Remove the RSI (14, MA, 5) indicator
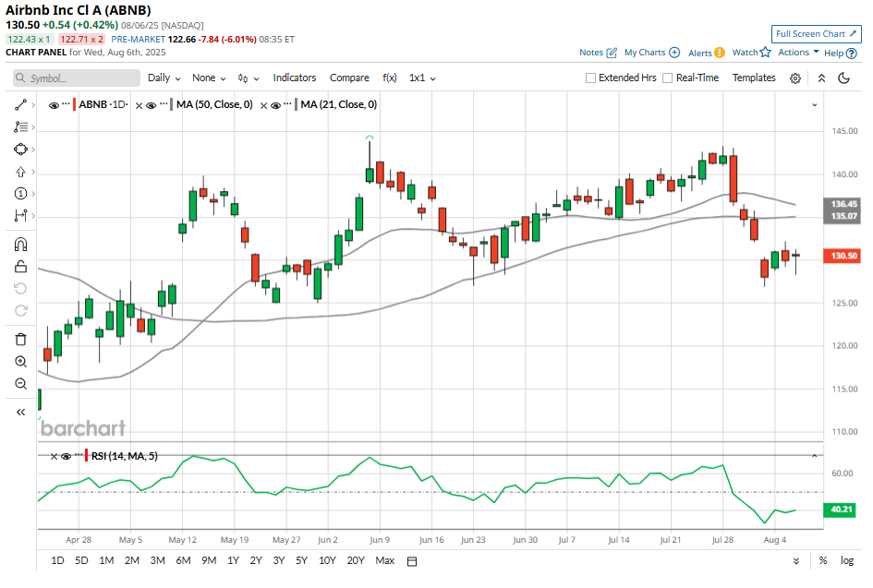 coord(54,457)
